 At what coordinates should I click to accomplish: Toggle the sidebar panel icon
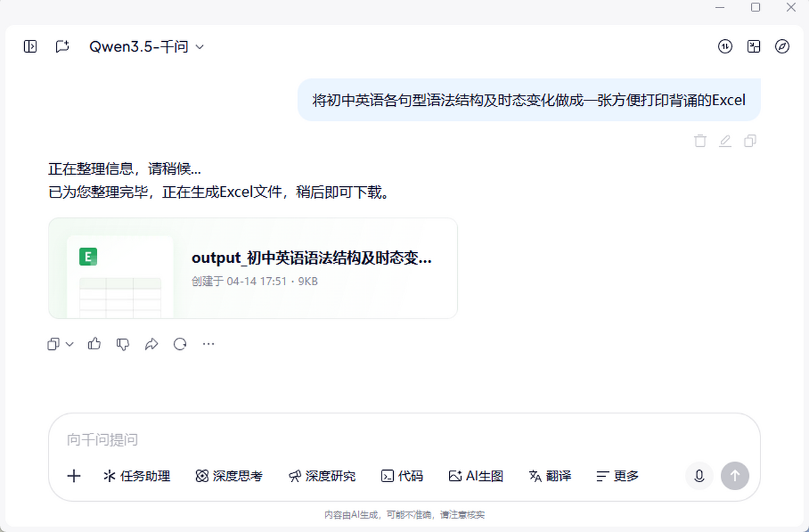tap(30, 47)
